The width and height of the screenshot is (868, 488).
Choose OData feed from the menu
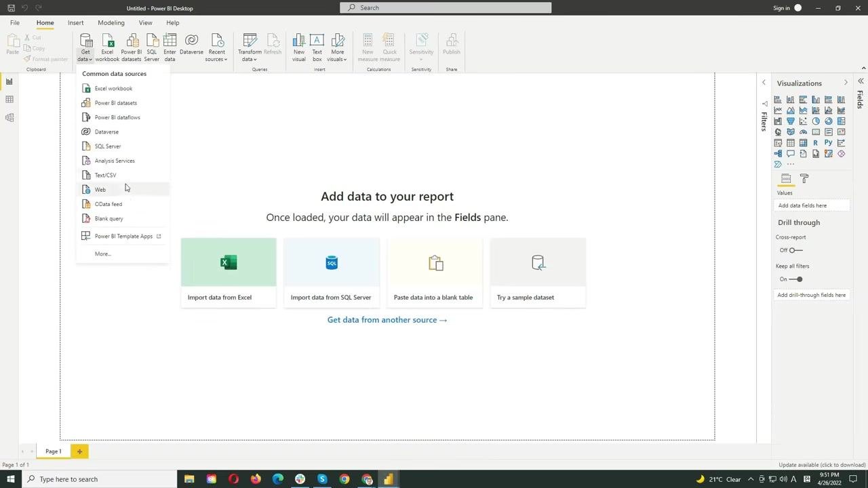click(123, 204)
